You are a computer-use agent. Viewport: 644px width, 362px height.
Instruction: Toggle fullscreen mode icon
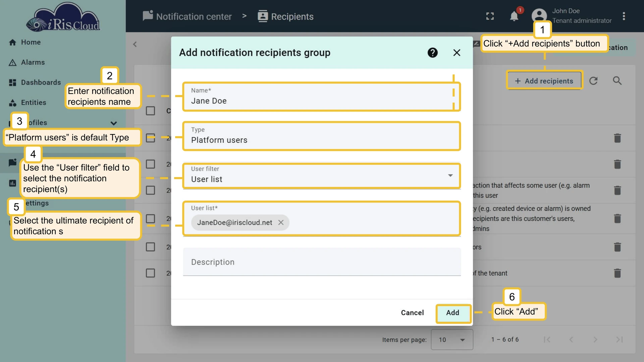click(490, 16)
